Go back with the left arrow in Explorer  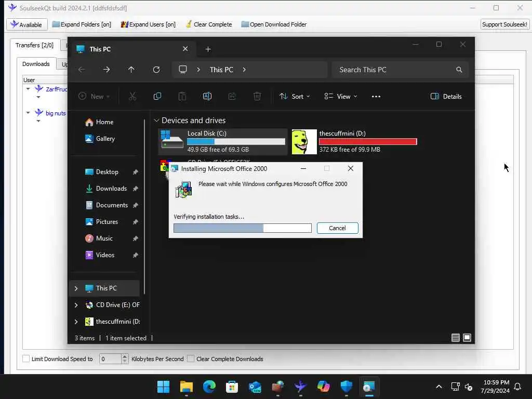[x=82, y=70]
